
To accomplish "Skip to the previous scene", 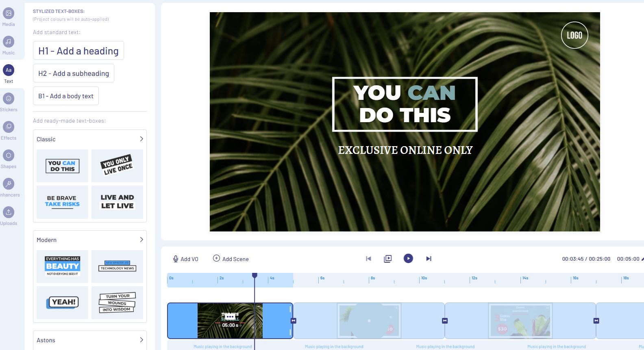I will [368, 259].
